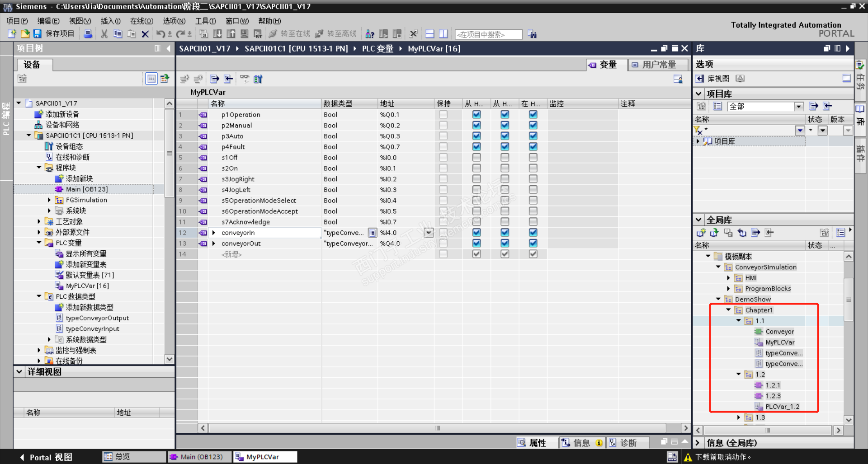
Task: Switch to Portal 视图
Action: click(46, 457)
